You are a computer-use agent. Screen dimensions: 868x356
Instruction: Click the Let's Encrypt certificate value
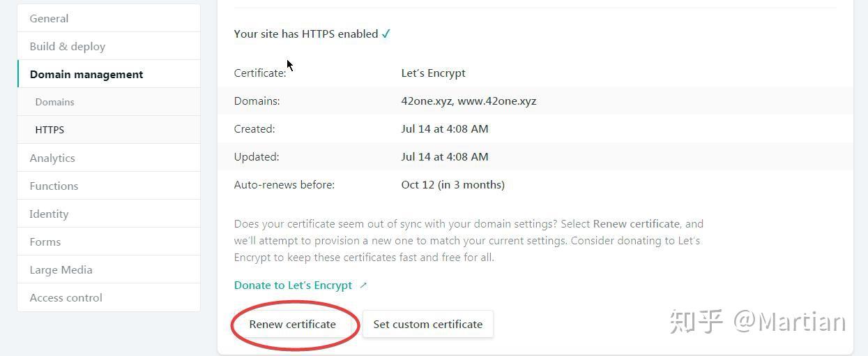point(433,73)
